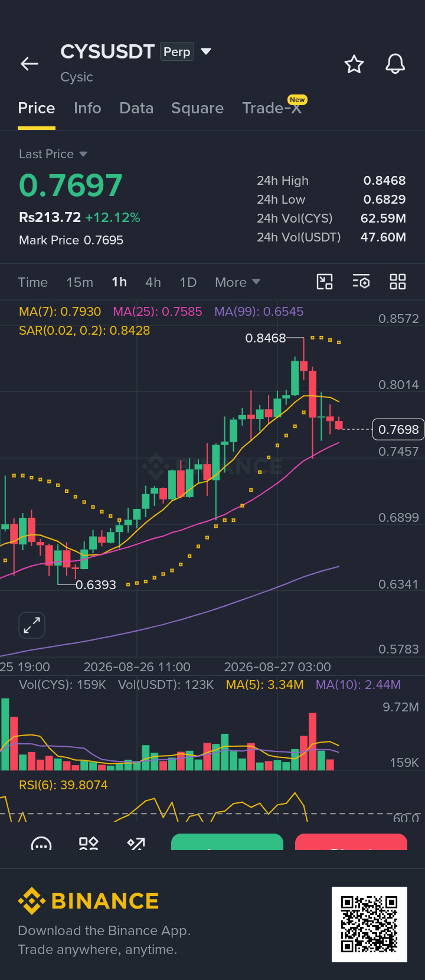Select the 1h chart interval
This screenshot has width=425, height=980.
119,282
